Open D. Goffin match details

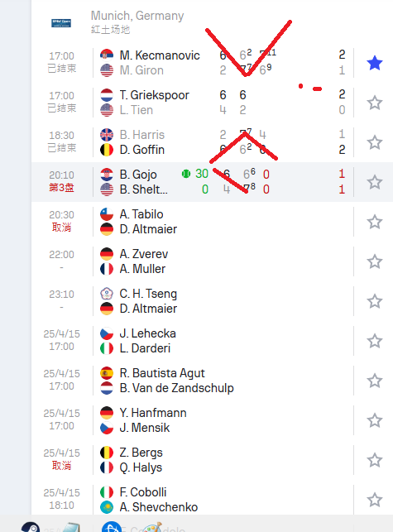click(x=141, y=150)
